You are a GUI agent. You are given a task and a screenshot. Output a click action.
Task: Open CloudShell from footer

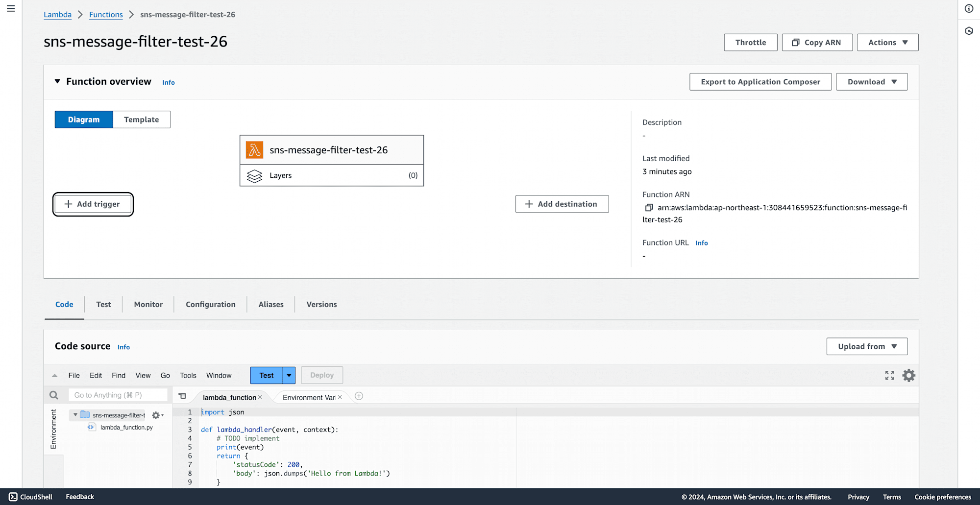tap(30, 497)
